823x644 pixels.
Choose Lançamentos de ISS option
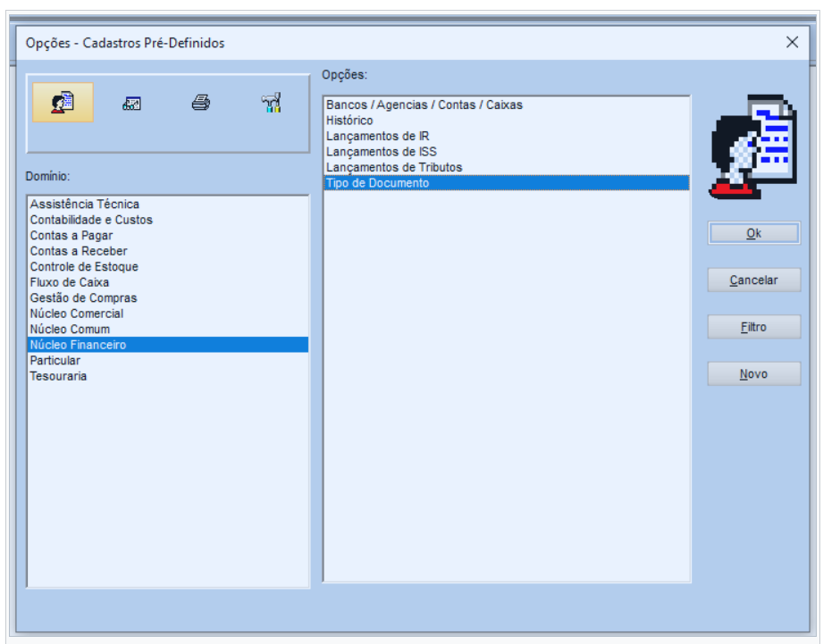(507, 152)
